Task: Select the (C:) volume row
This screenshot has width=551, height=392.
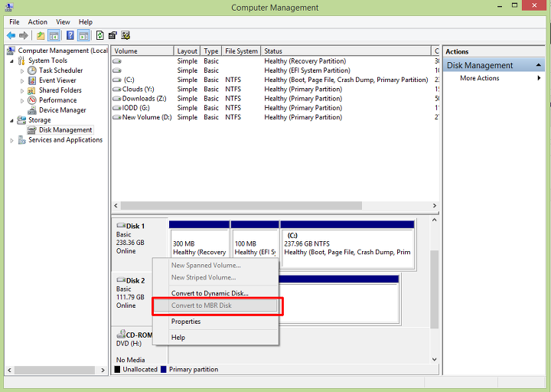Action: [x=275, y=80]
